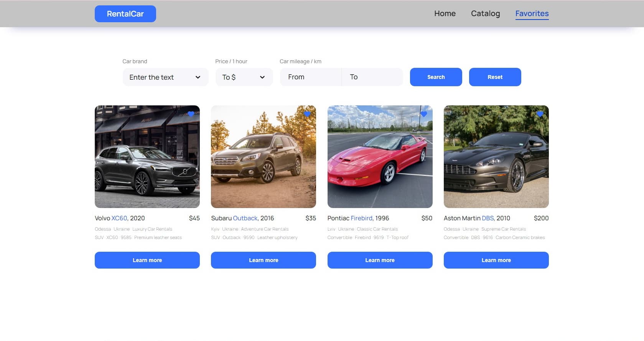Remove Pontiac Firebird from favorites with heart

pos(424,114)
